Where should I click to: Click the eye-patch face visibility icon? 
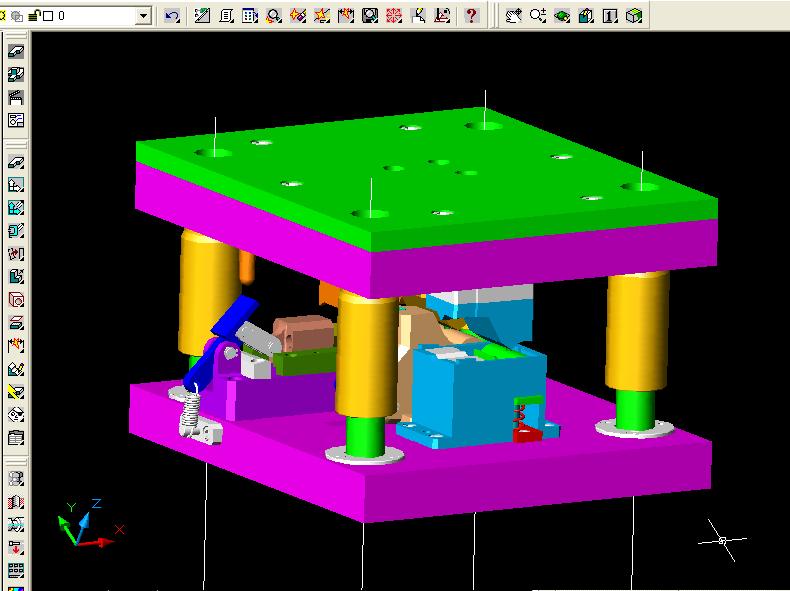tap(16, 415)
